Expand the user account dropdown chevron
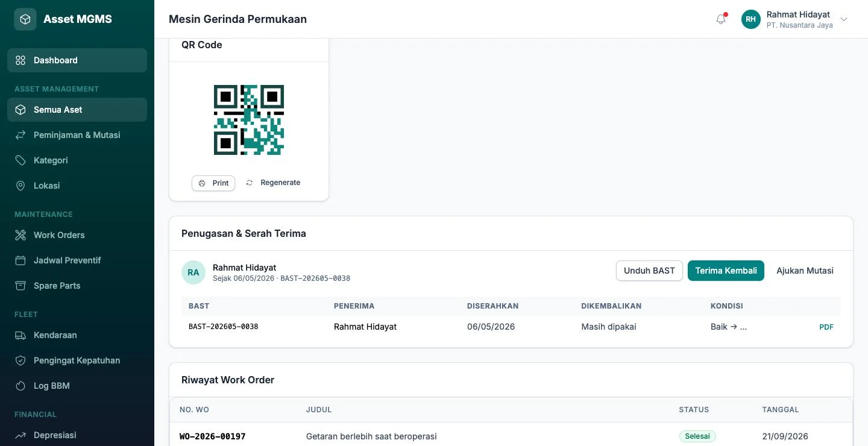The width and height of the screenshot is (868, 446). click(x=844, y=19)
